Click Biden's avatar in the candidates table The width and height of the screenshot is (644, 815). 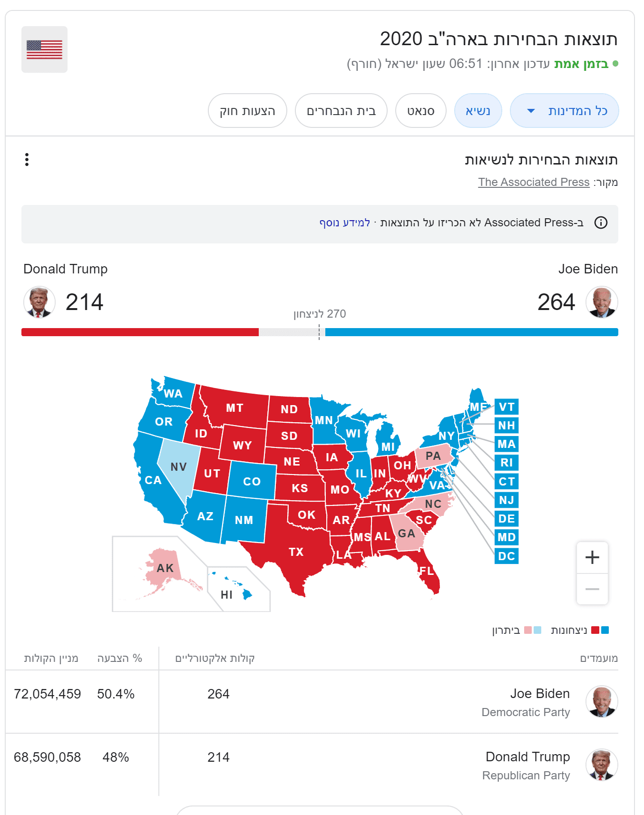[601, 701]
